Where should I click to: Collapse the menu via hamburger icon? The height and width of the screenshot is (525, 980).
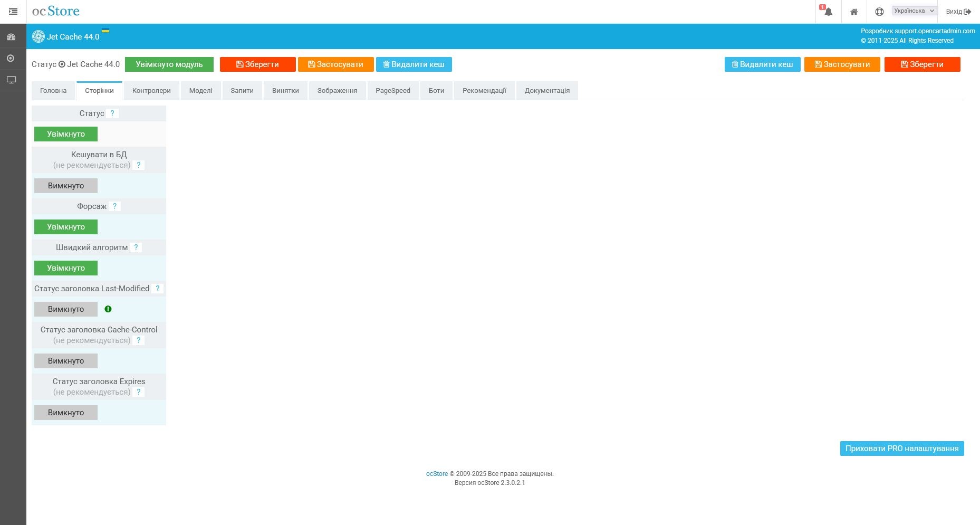(x=13, y=11)
